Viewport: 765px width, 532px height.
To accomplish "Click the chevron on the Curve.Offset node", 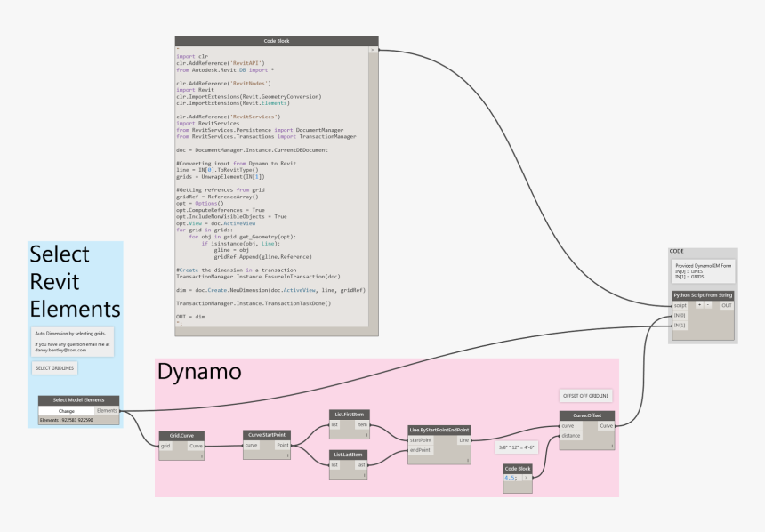I will click(611, 447).
